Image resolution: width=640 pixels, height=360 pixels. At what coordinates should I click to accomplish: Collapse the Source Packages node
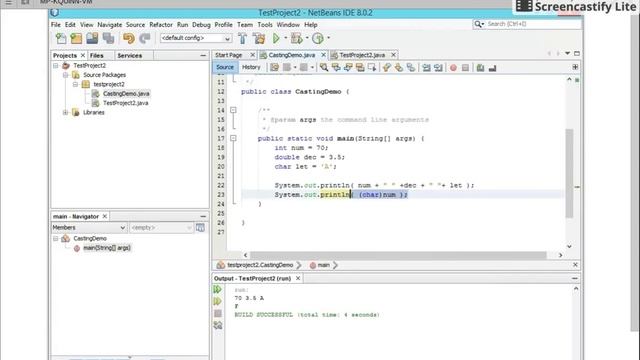coord(65,75)
